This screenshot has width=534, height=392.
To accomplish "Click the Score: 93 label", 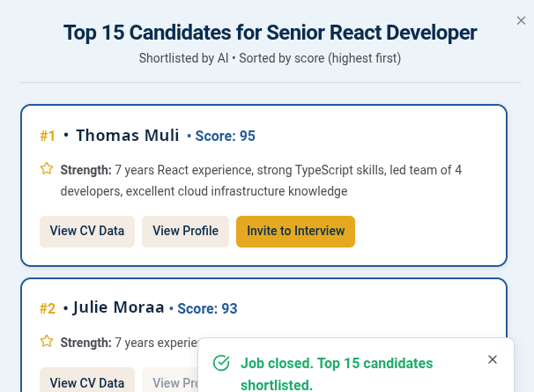I will [207, 309].
